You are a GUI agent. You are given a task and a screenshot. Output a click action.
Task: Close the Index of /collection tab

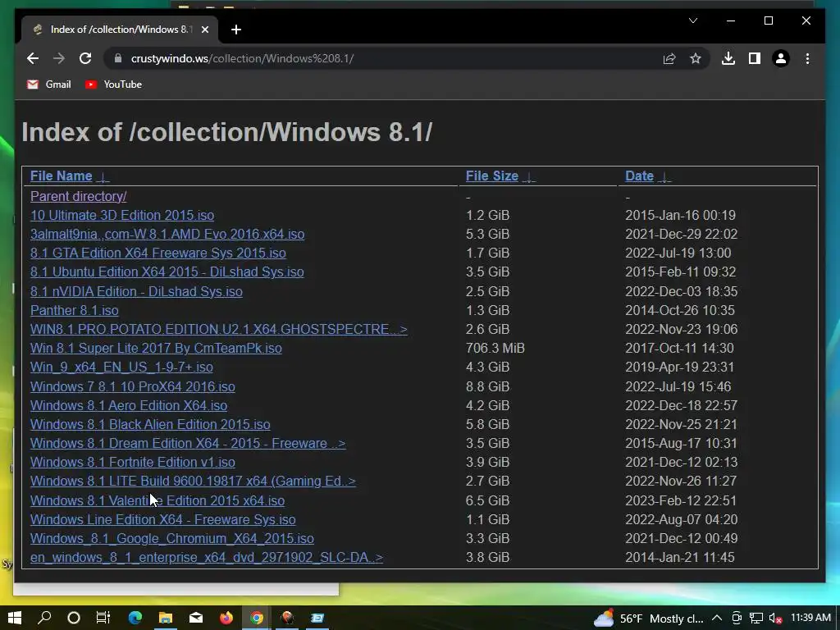[x=204, y=30]
